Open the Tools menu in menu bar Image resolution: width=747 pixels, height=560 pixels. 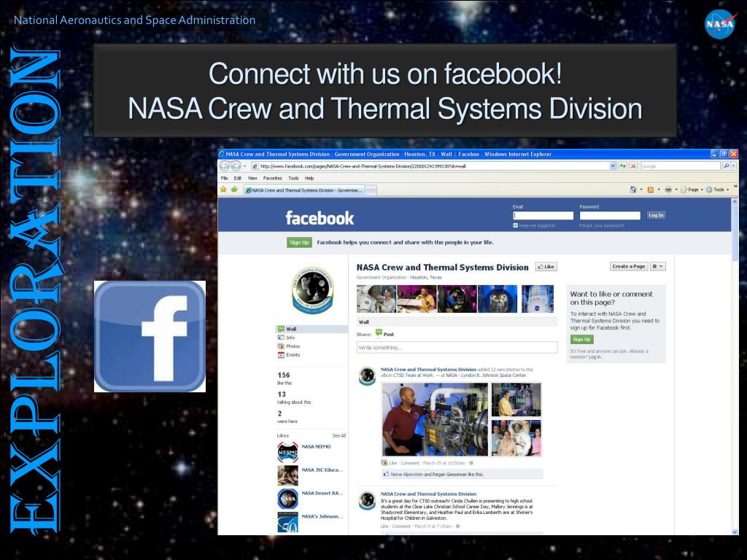coord(293,178)
